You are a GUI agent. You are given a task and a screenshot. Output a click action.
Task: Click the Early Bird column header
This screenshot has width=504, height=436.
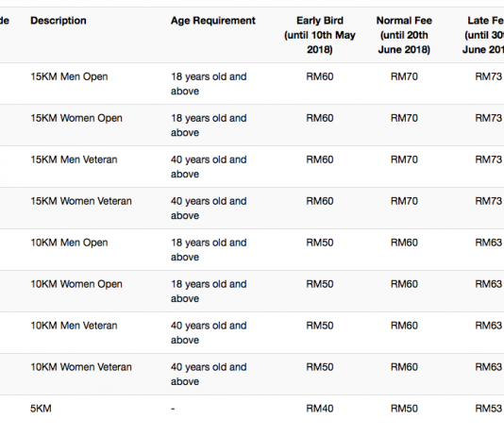click(x=320, y=35)
